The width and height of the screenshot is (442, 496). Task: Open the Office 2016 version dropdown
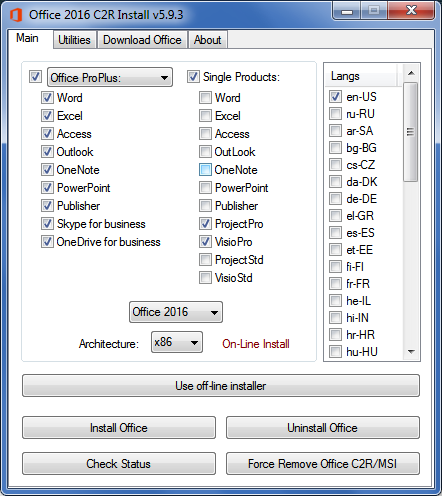pyautogui.click(x=176, y=312)
